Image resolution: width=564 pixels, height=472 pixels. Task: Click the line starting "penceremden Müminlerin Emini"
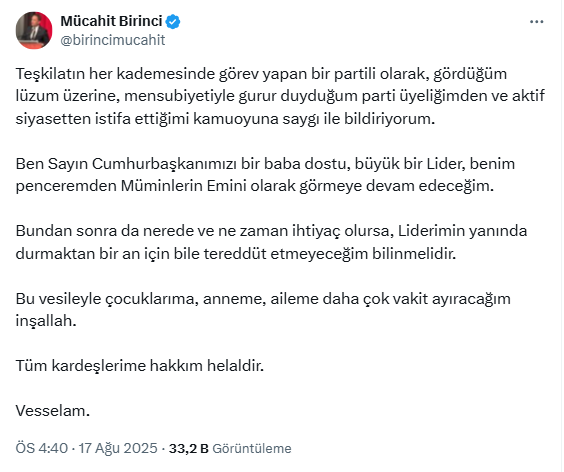tap(255, 186)
